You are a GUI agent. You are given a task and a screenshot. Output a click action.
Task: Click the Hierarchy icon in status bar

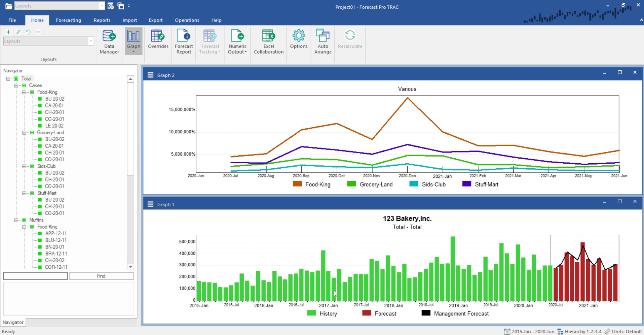(560, 332)
